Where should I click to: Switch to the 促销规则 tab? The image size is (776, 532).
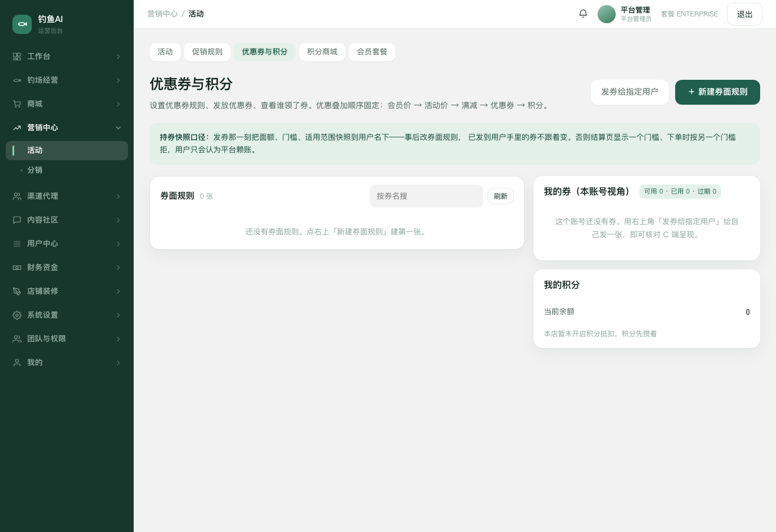(x=207, y=52)
